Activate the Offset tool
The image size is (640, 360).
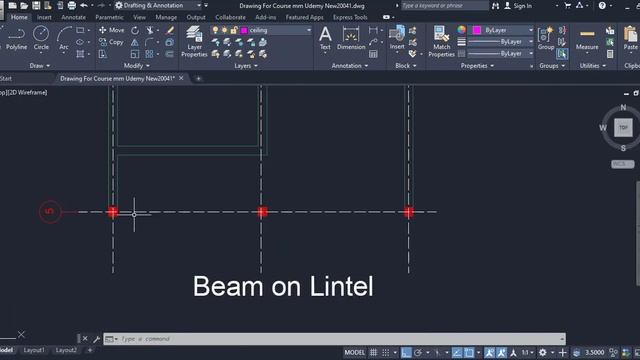click(170, 54)
